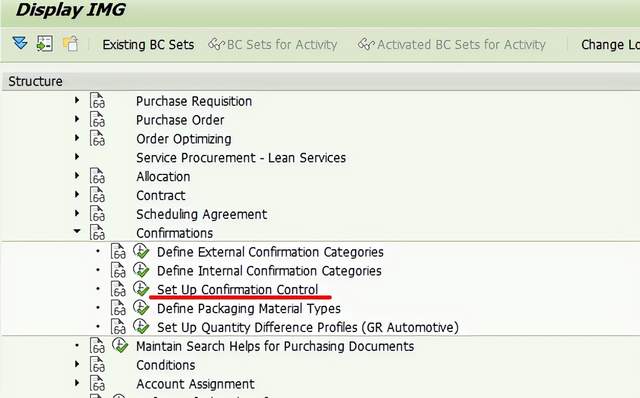Click BC Sets for Activity button
This screenshot has height=398, width=640.
[x=273, y=44]
